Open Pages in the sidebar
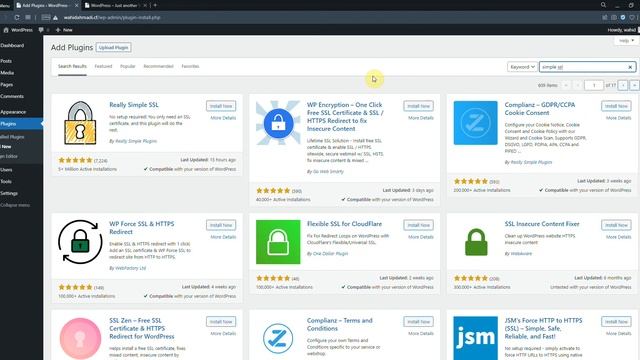The height and width of the screenshot is (360, 640). 7,84
